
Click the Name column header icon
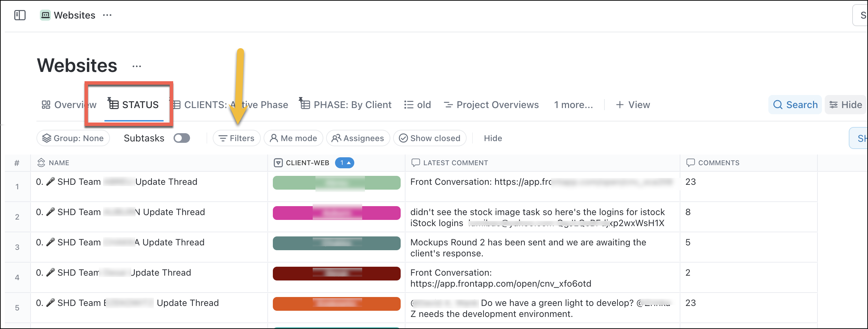41,163
